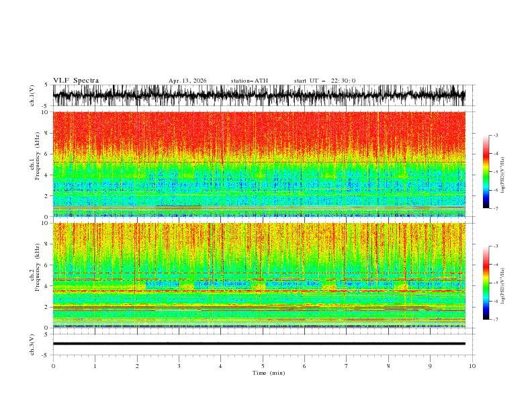Click the "10" tick on ch.1 frequency axis

(45, 112)
